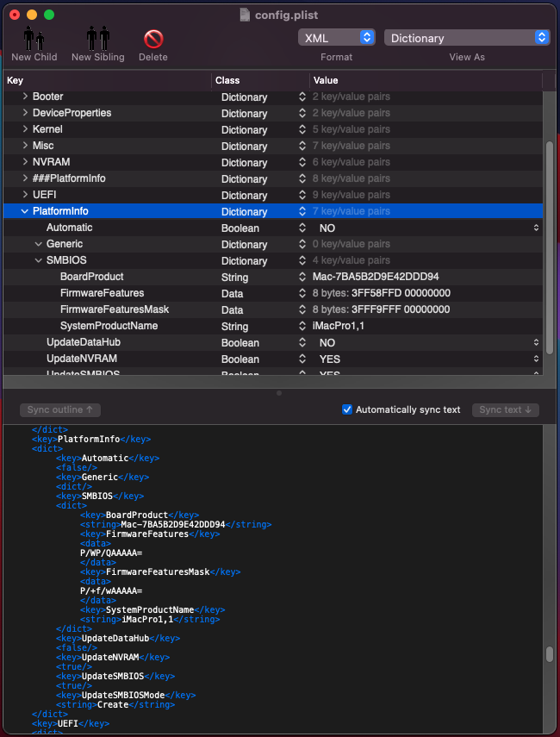
Task: Click the Sync outline button
Action: coord(59,409)
